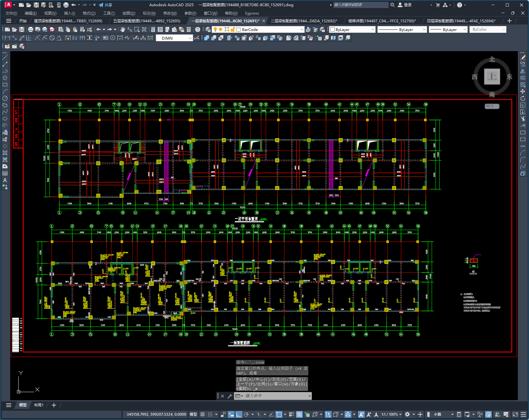Select the Diameter dimension tool

point(52,38)
